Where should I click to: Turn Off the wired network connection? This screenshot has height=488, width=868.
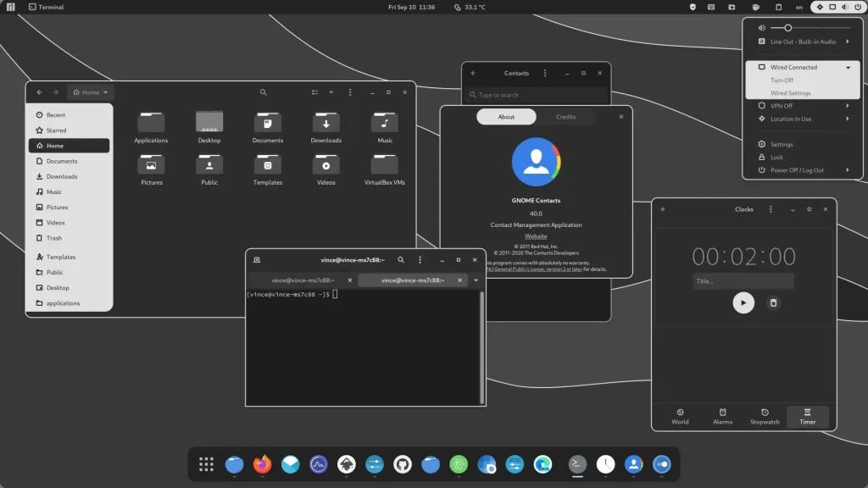click(x=782, y=80)
